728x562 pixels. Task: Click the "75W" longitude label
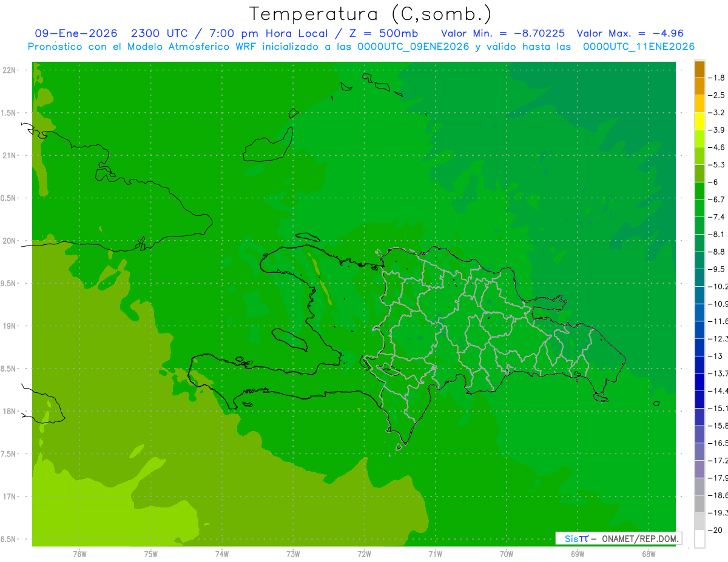tap(151, 554)
